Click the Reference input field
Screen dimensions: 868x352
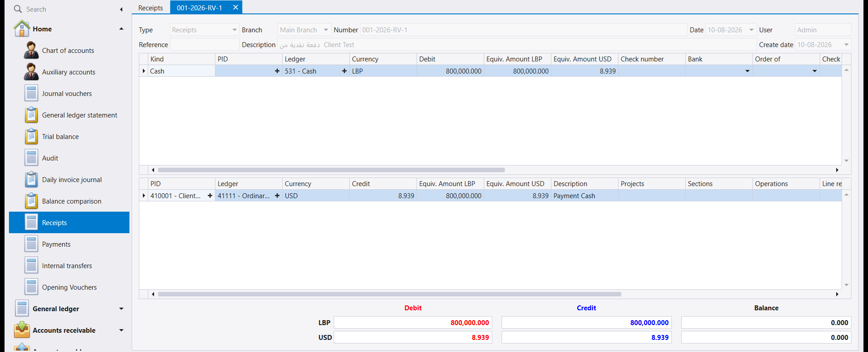[x=205, y=45]
